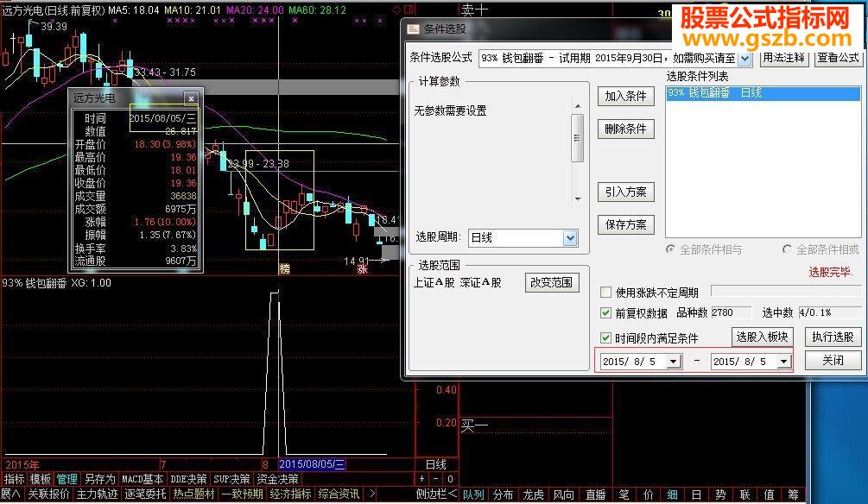Screen dimensions: 868x504
Task: Open the start date picker dropdown
Action: [x=674, y=362]
